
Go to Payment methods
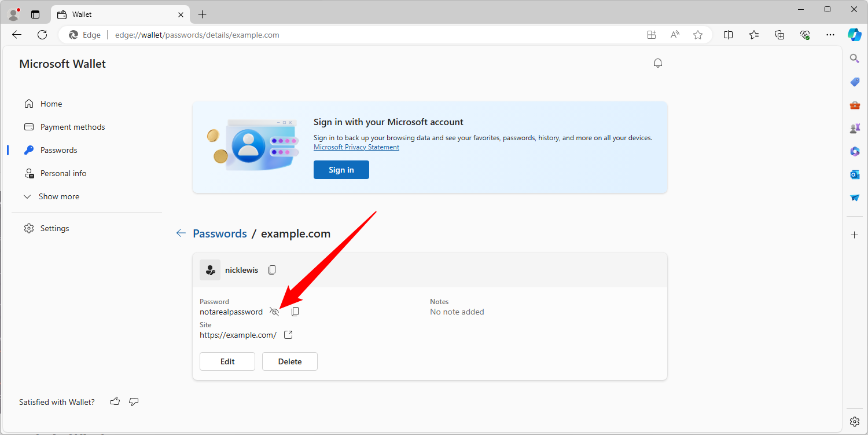72,127
